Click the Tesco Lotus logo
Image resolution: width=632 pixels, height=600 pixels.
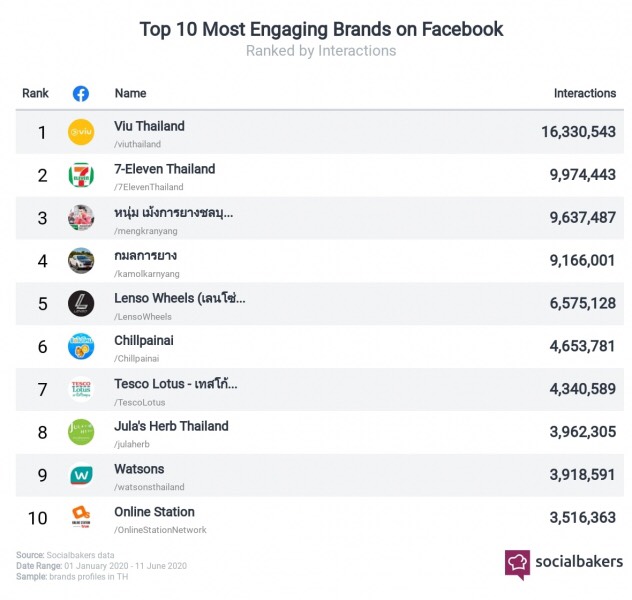(81, 389)
